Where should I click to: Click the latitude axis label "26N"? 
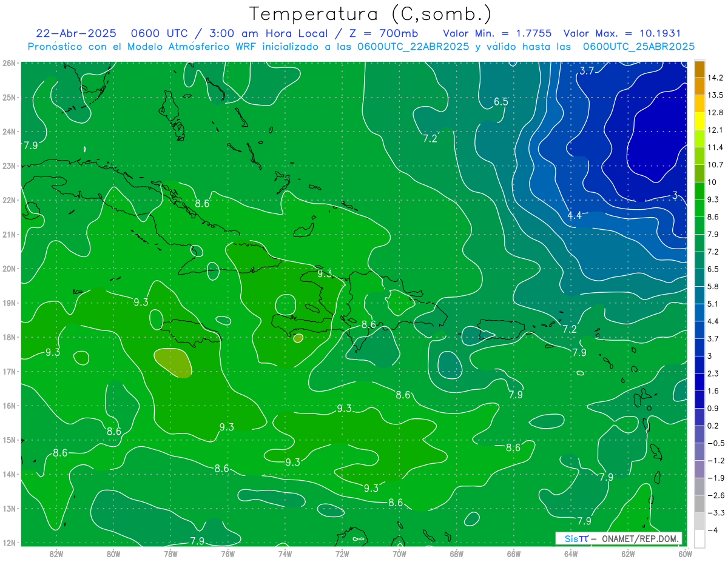coord(9,63)
